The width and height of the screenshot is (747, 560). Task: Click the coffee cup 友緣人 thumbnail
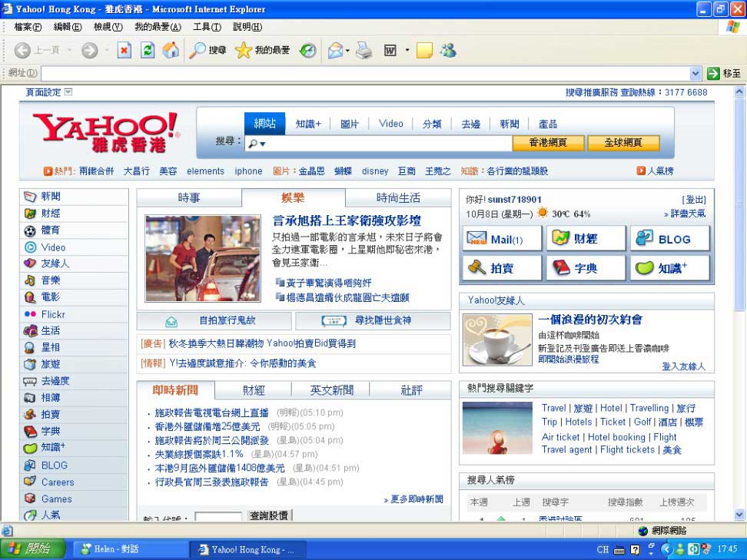click(x=497, y=340)
